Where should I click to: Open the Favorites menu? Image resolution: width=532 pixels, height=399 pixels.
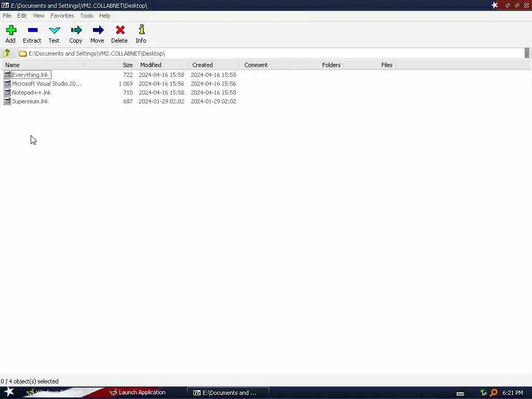pos(62,16)
